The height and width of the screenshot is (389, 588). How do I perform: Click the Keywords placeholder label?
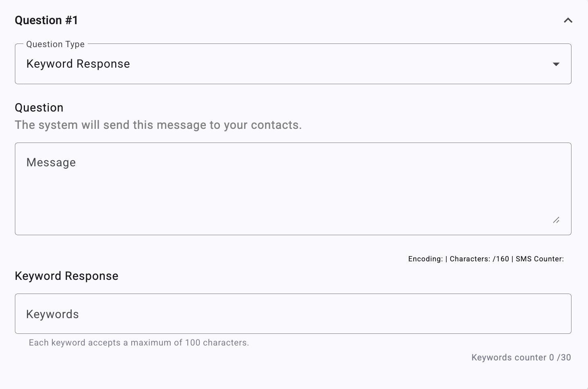pos(52,314)
